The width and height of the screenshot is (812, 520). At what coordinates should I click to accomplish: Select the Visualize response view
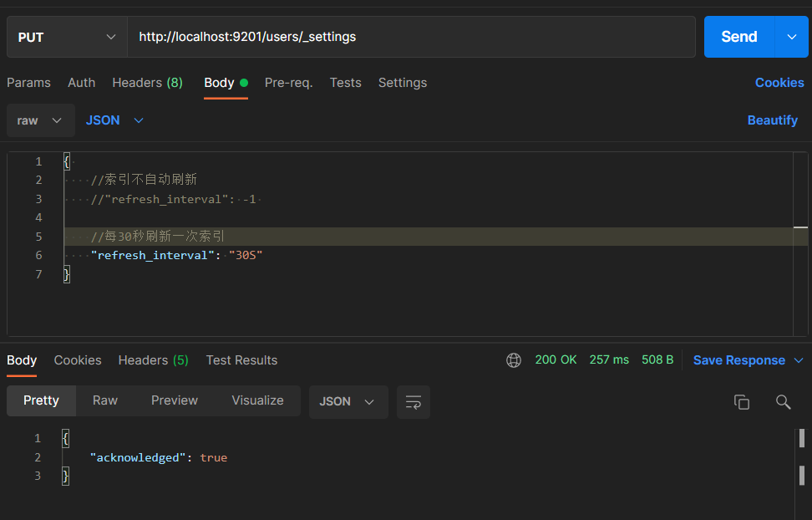click(x=257, y=400)
